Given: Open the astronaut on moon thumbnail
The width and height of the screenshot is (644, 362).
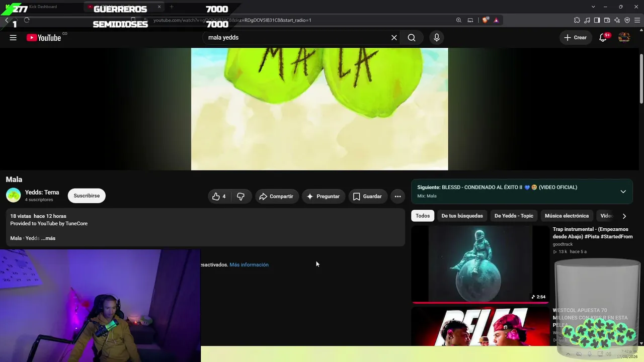Looking at the screenshot, I should (x=480, y=264).
